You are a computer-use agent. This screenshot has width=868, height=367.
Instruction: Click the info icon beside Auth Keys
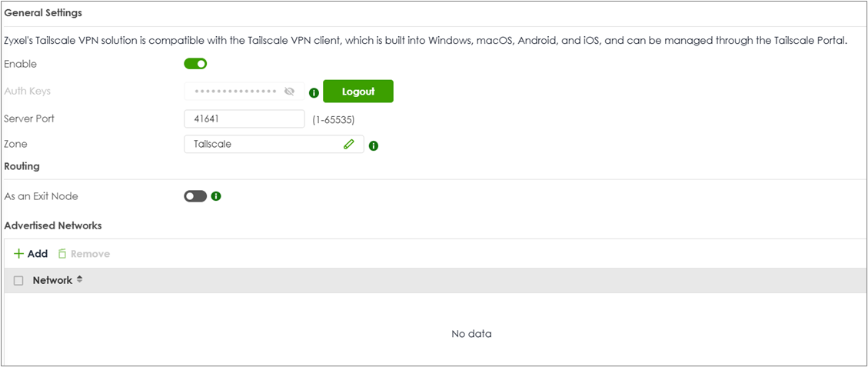314,92
